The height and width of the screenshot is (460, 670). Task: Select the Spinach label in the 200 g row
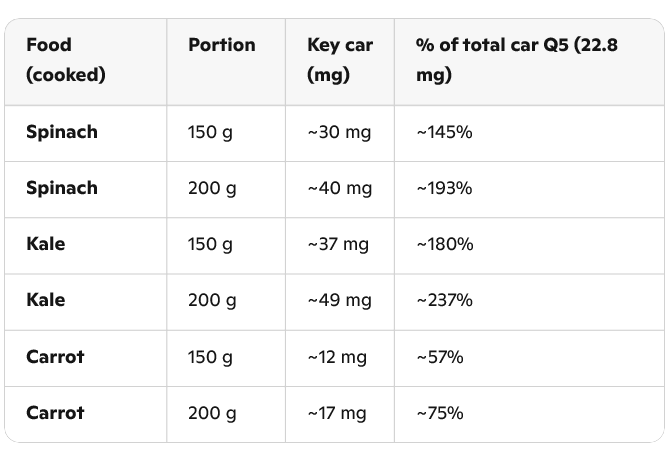tap(62, 188)
